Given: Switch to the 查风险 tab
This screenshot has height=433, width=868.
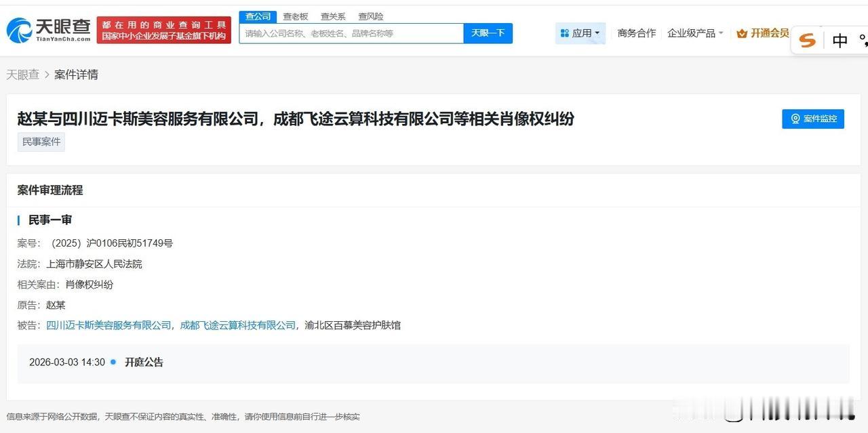Looking at the screenshot, I should click(370, 16).
